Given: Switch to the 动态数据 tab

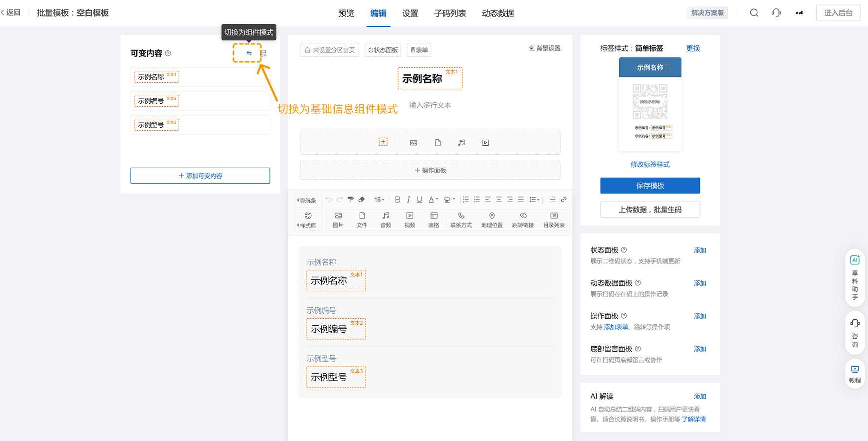Looking at the screenshot, I should (x=498, y=13).
